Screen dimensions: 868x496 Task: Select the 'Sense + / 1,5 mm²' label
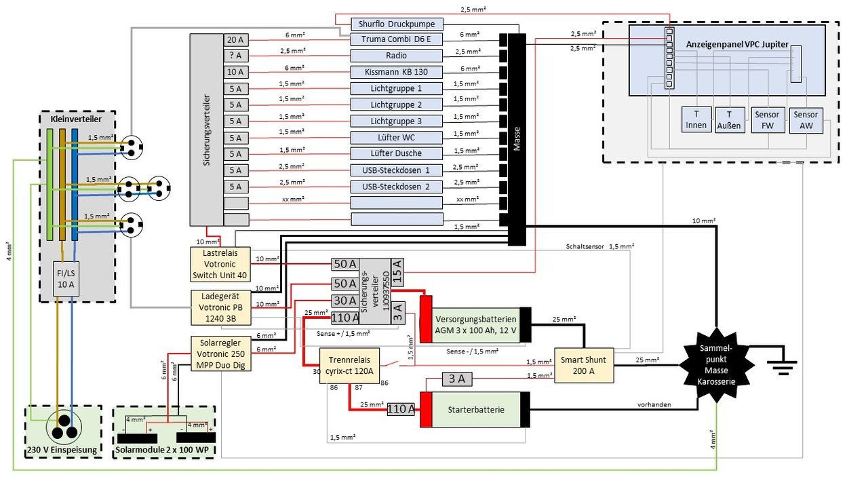pos(343,333)
